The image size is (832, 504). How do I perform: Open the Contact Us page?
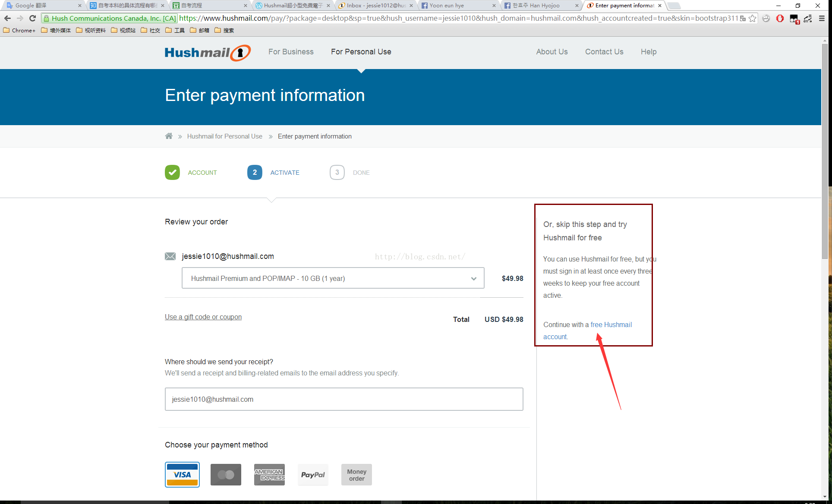[604, 52]
